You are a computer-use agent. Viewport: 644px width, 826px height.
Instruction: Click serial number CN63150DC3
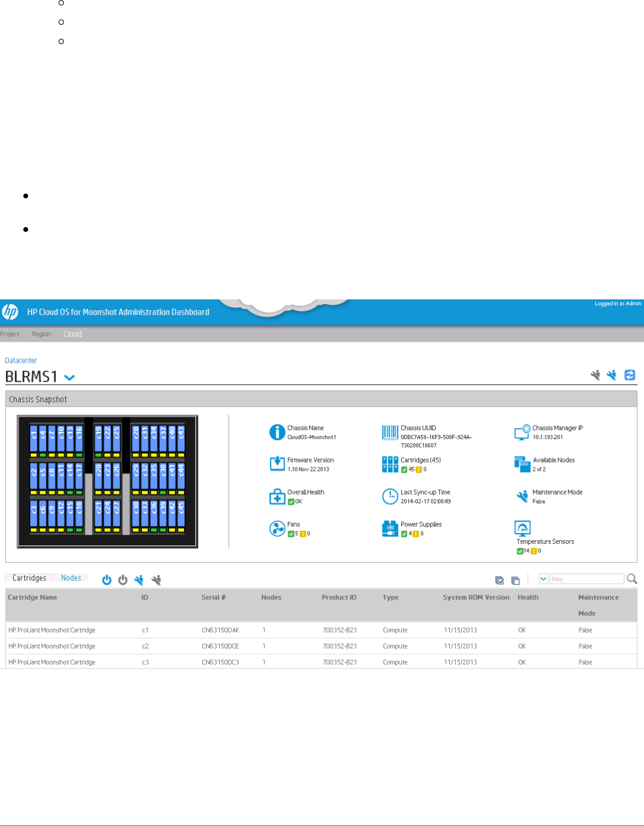[220, 662]
